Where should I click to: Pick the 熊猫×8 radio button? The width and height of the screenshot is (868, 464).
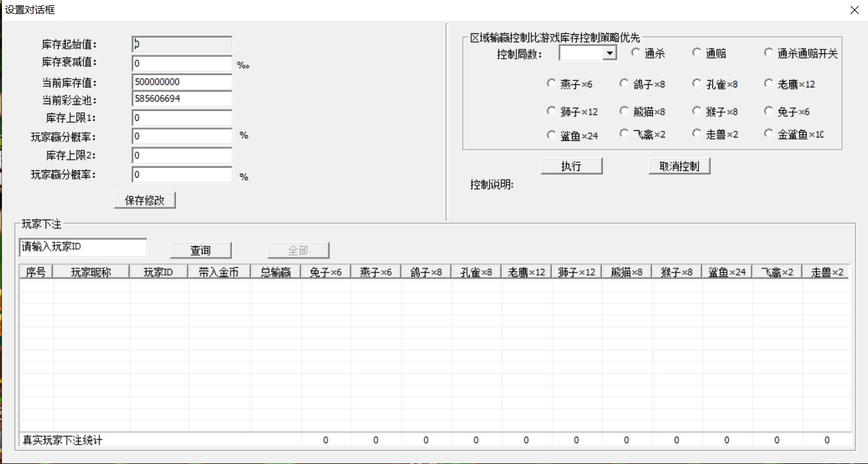[x=624, y=111]
